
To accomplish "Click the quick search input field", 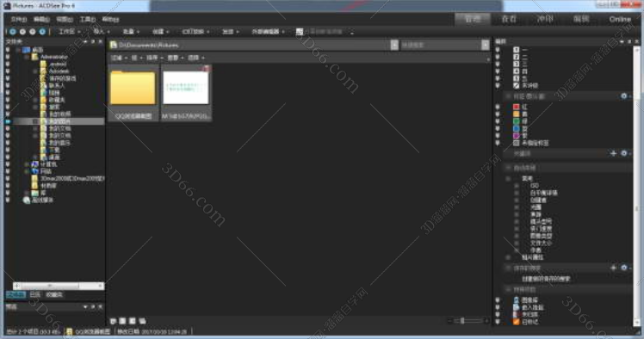I will point(440,45).
